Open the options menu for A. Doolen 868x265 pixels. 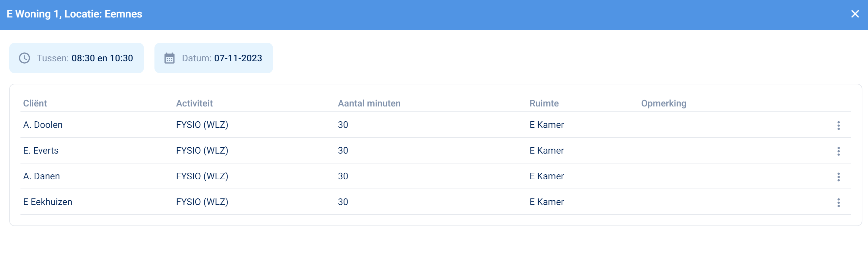click(838, 125)
